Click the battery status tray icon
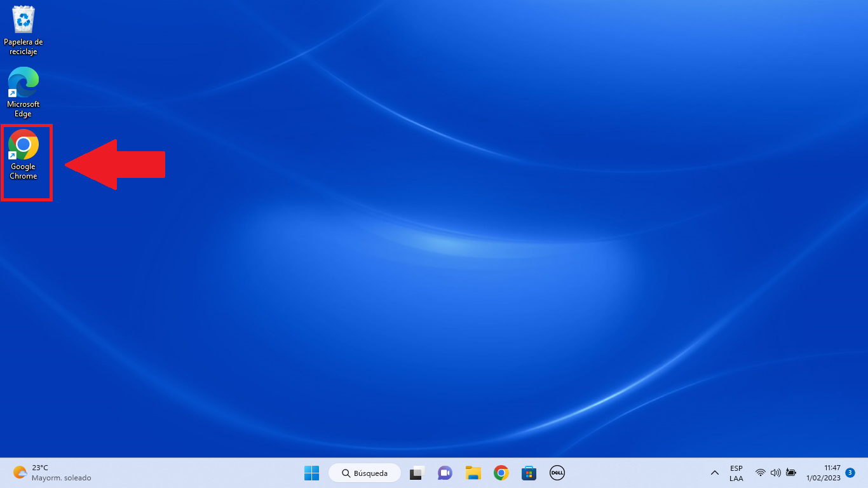The height and width of the screenshot is (488, 868). pos(791,473)
